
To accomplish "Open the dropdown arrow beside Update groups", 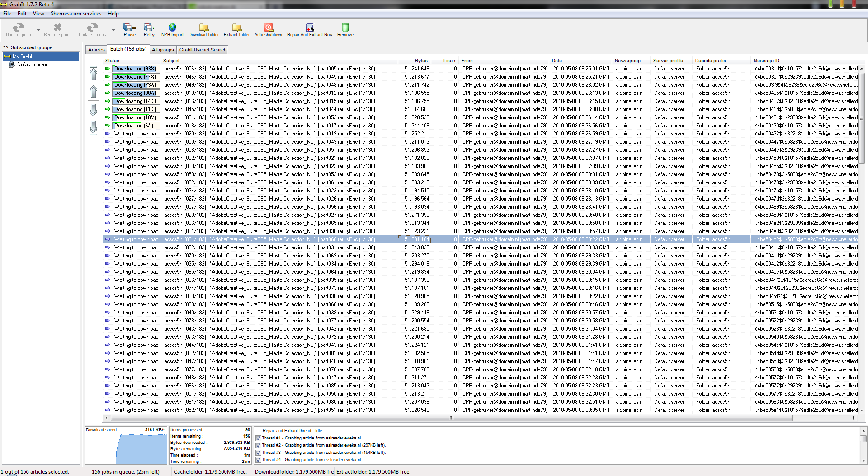I will click(113, 30).
